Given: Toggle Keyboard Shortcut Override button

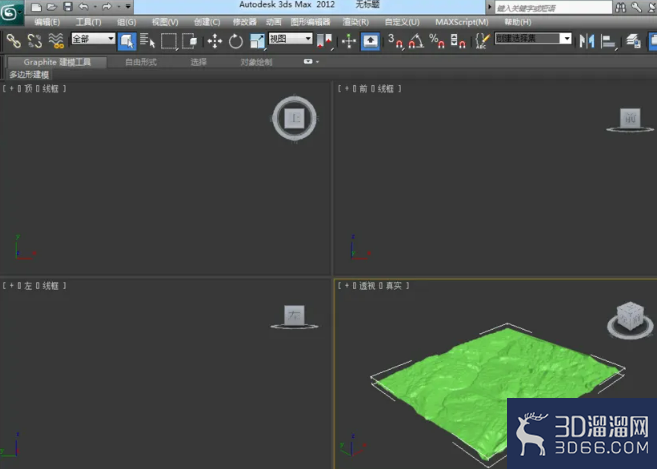Looking at the screenshot, I should (x=370, y=41).
